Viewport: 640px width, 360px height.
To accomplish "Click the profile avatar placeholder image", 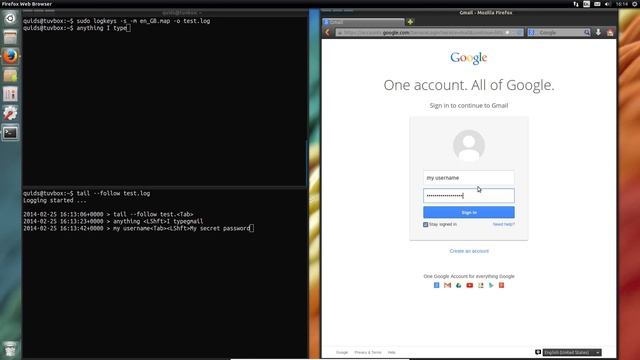I will tap(469, 145).
